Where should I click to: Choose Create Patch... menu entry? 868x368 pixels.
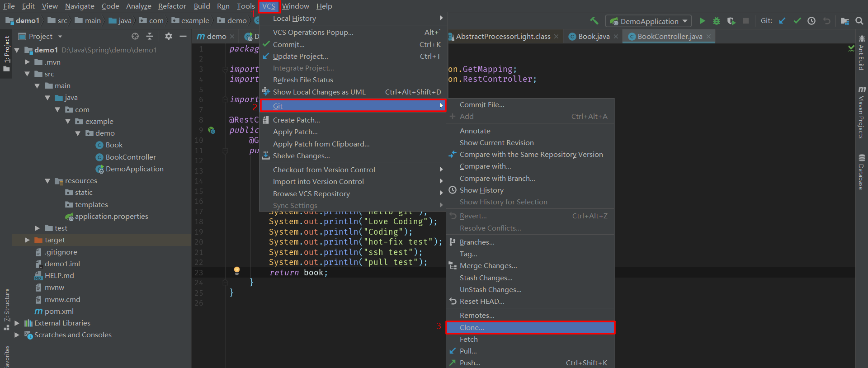353,120
